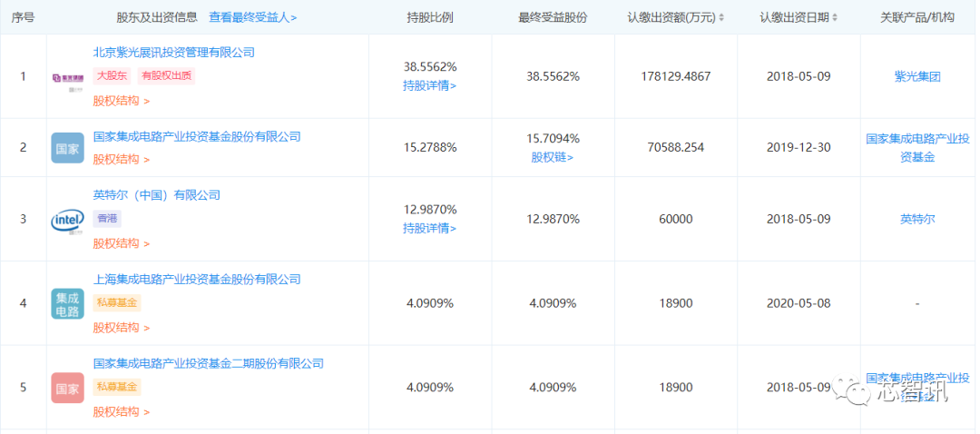Open 国家集成电路产业投资基金二期股份有限公司 link
This screenshot has height=434, width=980.
coord(208,363)
